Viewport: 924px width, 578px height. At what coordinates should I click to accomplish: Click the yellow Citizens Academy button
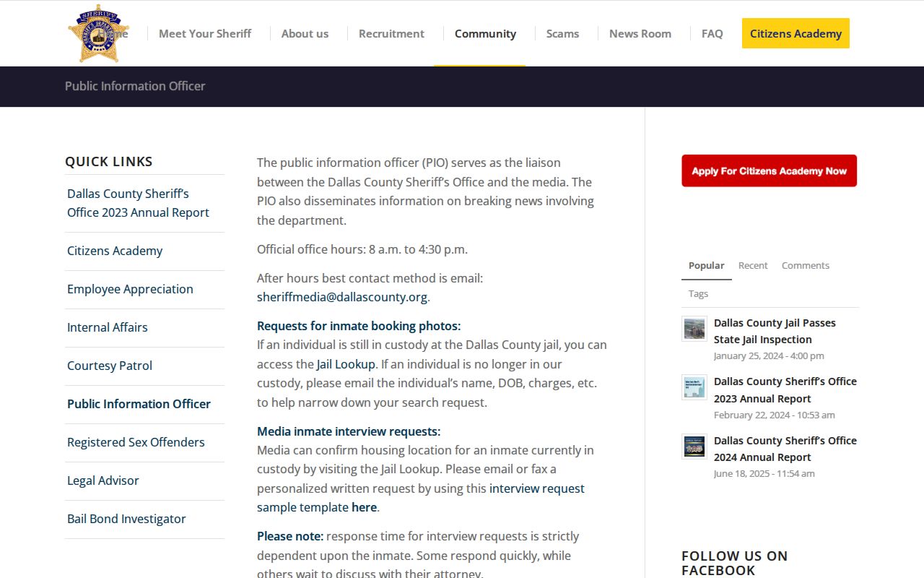coord(796,33)
